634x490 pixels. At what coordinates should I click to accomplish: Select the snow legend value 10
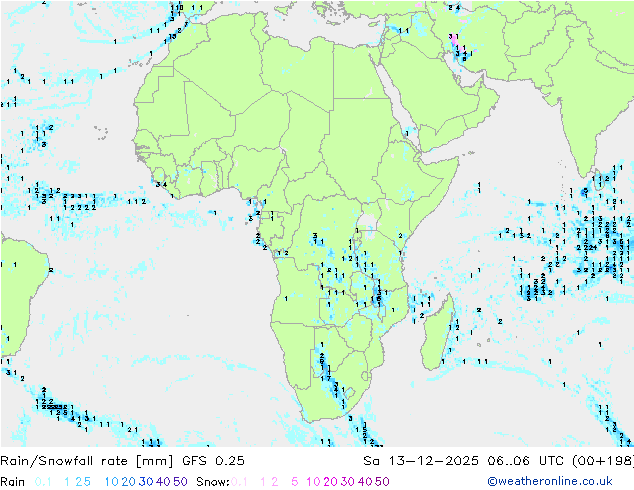(x=313, y=482)
